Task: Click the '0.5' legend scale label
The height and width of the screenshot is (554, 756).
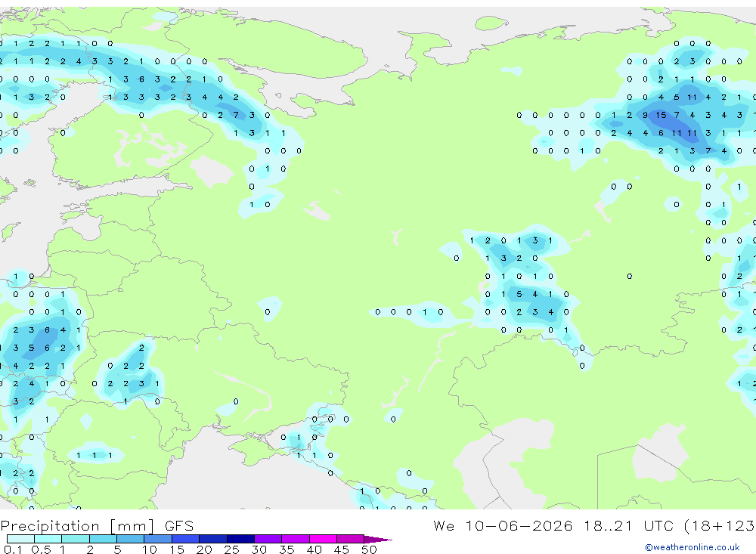Action: pyautogui.click(x=41, y=549)
